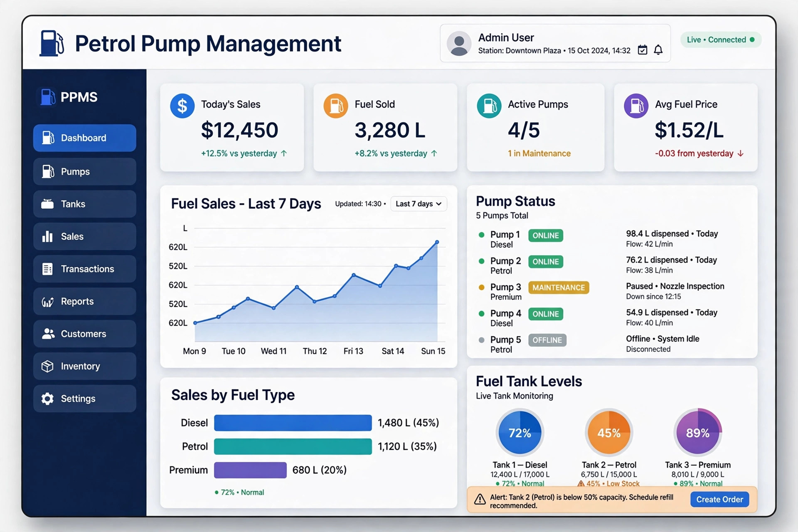Open the Last 7 days dropdown

tap(419, 204)
